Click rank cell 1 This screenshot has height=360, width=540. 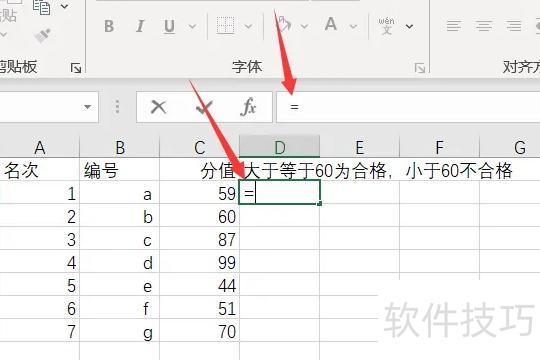[40, 193]
